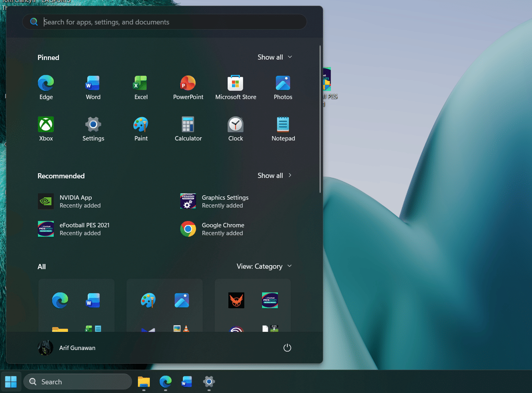532x393 pixels.
Task: Click the power button
Action: click(287, 347)
